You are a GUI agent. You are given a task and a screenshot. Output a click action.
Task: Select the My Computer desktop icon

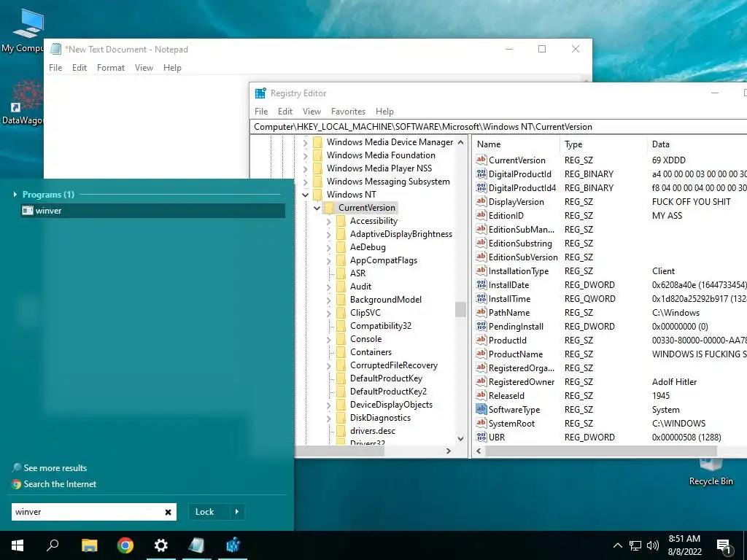pyautogui.click(x=23, y=29)
